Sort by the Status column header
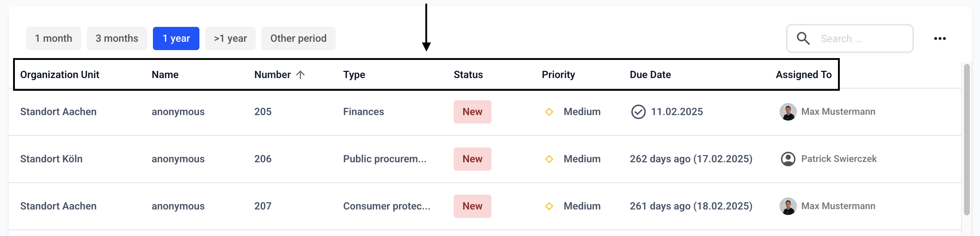Viewport: 980px width, 236px height. tap(468, 75)
